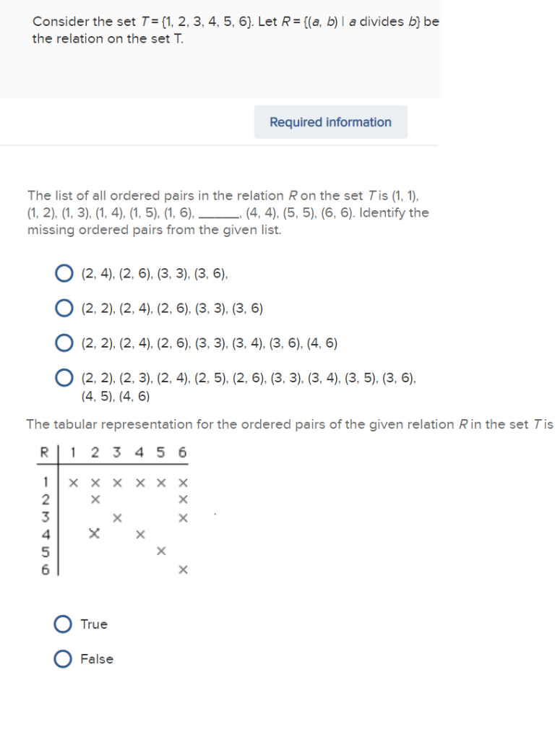This screenshot has height=740, width=560.
Task: Select the False radio button
Action: pyautogui.click(x=64, y=658)
